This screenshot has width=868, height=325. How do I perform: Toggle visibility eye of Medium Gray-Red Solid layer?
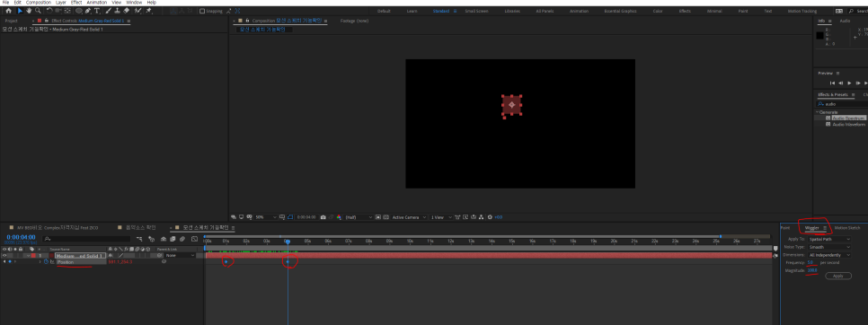tap(4, 255)
